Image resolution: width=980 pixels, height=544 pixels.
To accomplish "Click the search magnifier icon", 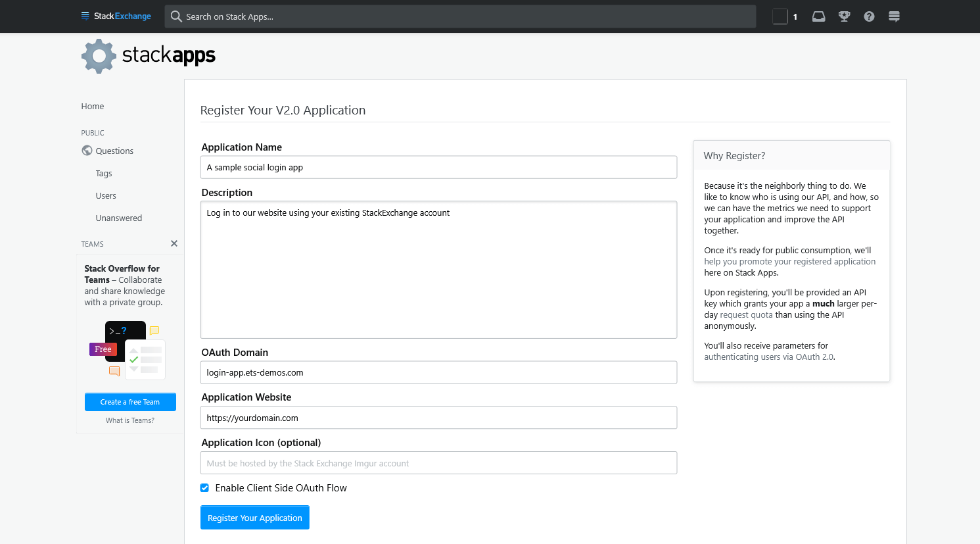I will point(176,16).
